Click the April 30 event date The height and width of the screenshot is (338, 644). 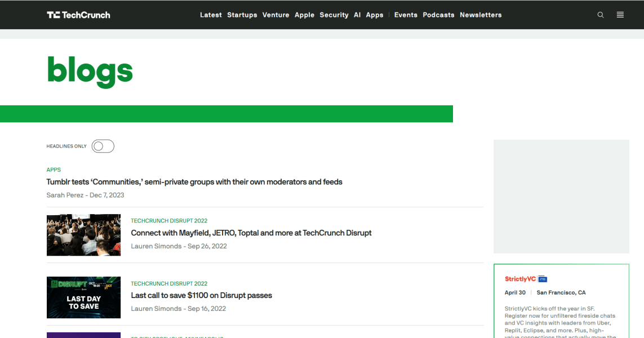[515, 292]
